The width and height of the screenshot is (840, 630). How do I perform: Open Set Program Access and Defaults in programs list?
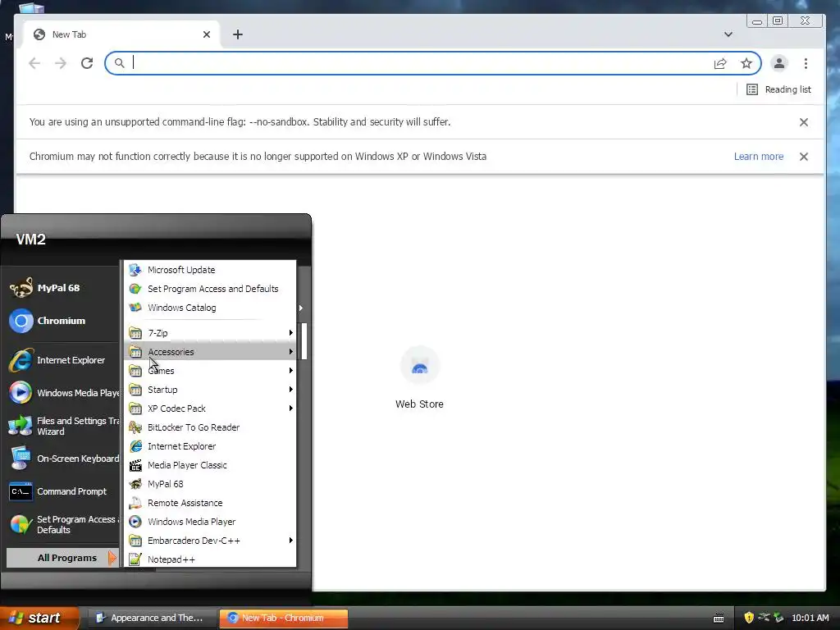(x=210, y=289)
